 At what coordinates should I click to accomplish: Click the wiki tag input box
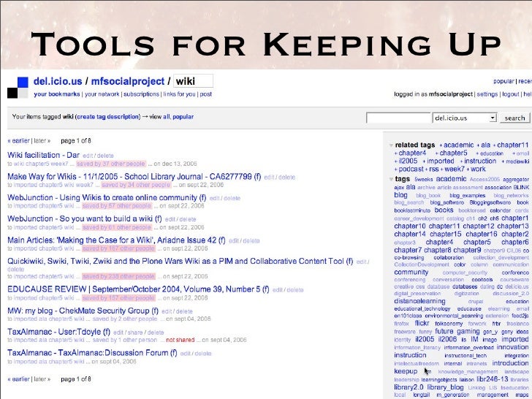click(194, 81)
